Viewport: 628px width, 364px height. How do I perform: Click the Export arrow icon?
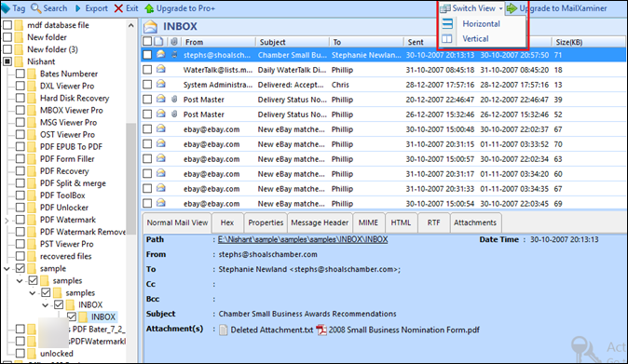click(78, 8)
